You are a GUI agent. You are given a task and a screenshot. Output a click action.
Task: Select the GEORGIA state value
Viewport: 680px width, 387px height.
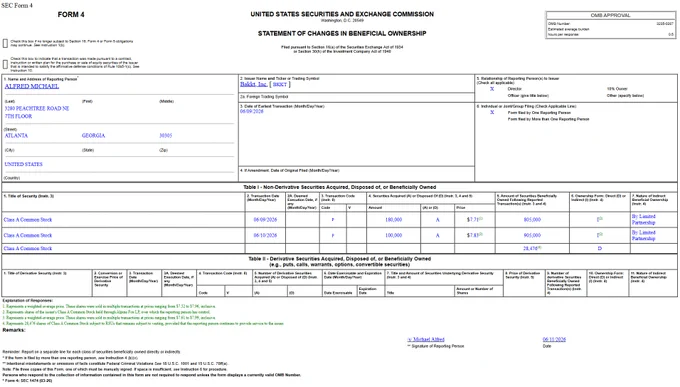tap(93, 136)
